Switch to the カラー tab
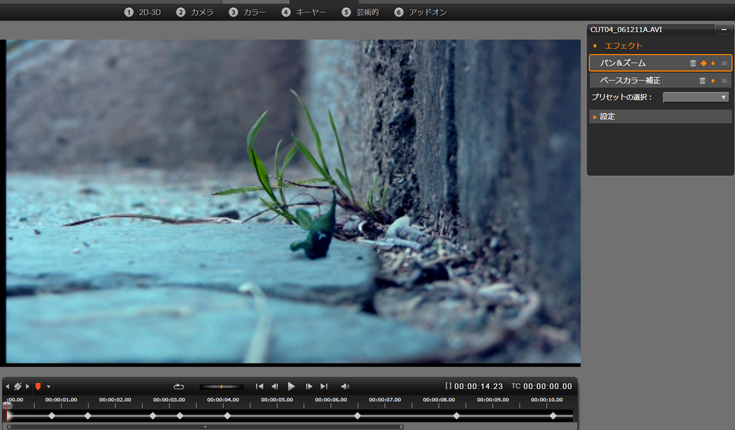The width and height of the screenshot is (735, 430). [248, 12]
